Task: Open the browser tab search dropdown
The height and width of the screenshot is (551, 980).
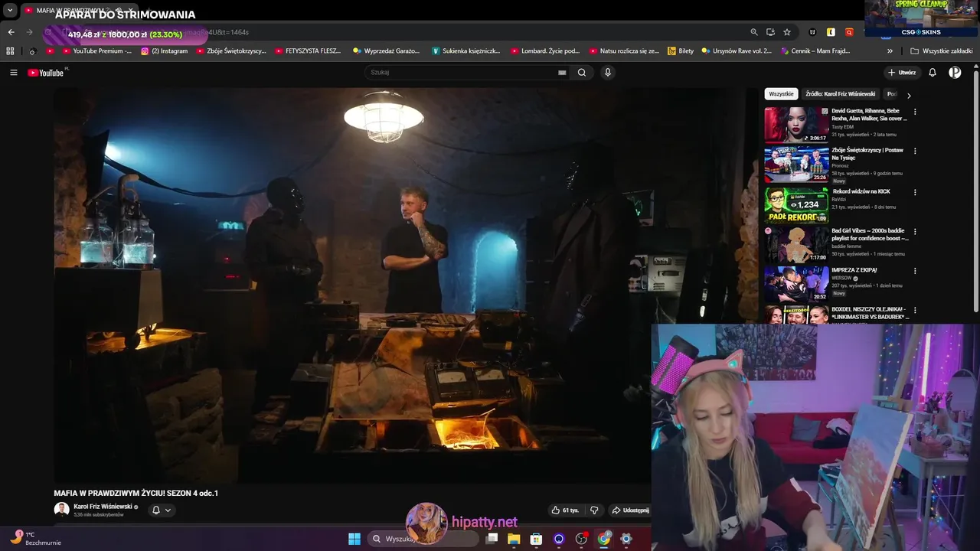Action: coord(10,10)
